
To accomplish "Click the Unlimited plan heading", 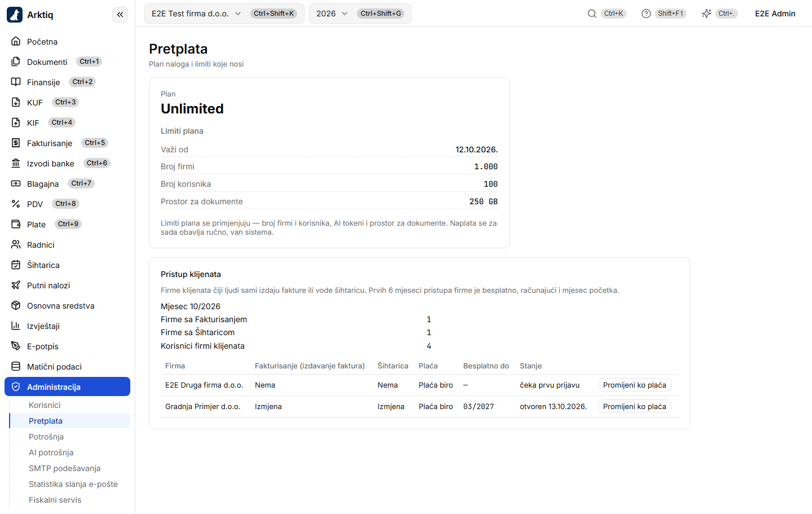I will click(192, 109).
